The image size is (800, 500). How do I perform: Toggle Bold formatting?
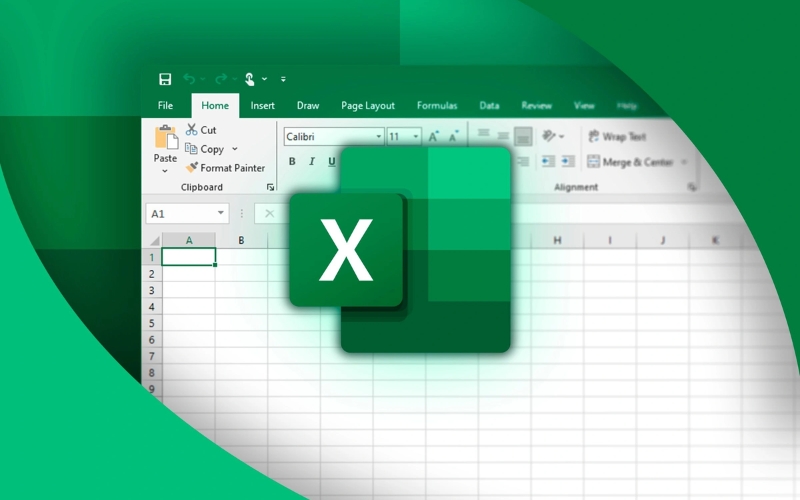click(x=292, y=161)
